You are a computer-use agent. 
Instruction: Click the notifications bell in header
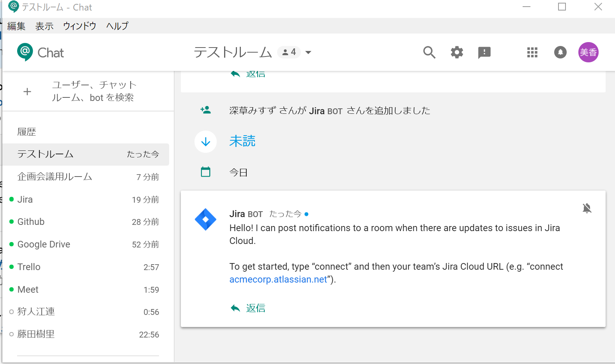click(x=560, y=52)
